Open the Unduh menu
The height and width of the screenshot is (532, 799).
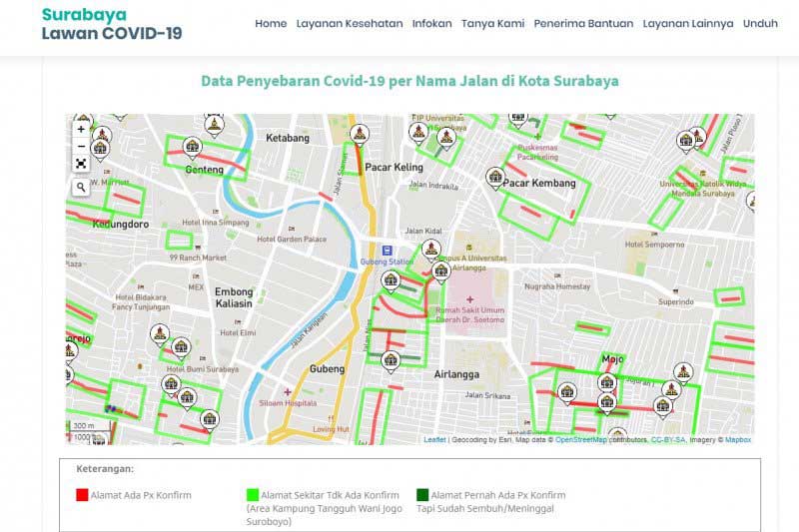click(760, 24)
